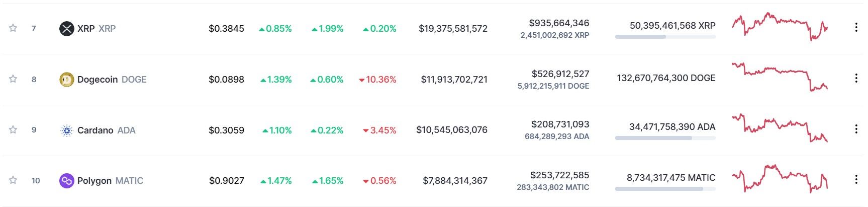The image size is (868, 207).
Task: Open the three-dot menu for Dogecoin
Action: tap(856, 78)
